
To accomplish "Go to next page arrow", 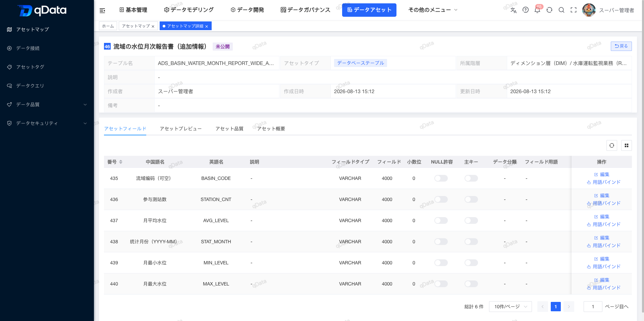I will pyautogui.click(x=569, y=307).
